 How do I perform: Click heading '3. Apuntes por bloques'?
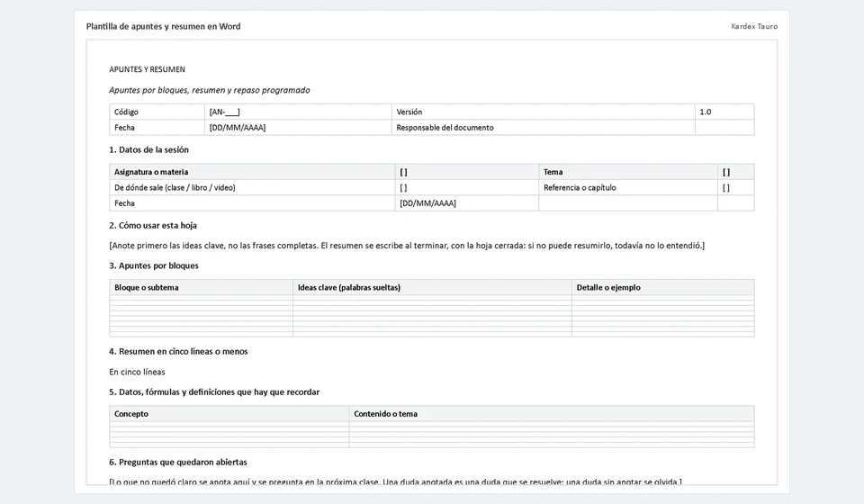(x=154, y=265)
